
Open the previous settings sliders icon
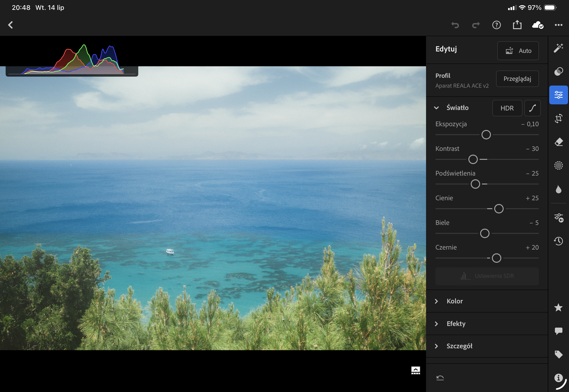[x=558, y=218]
